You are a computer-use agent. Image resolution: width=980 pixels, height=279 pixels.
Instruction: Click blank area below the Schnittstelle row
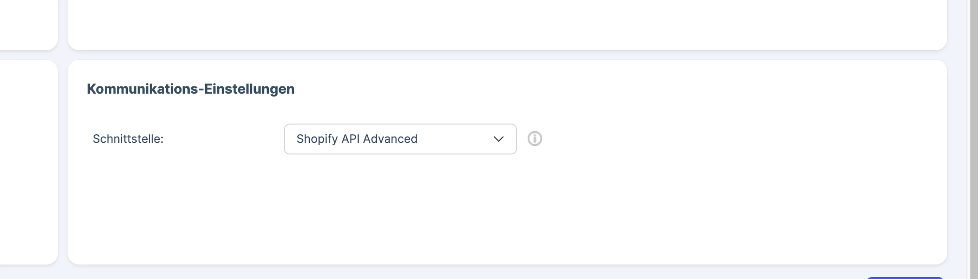507,208
